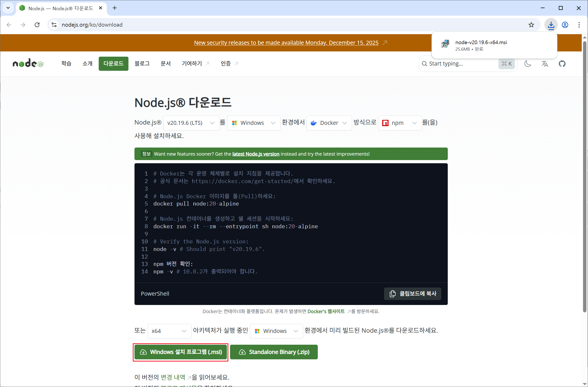Open the 학습 navigation item
Image resolution: width=588 pixels, height=387 pixels.
66,63
